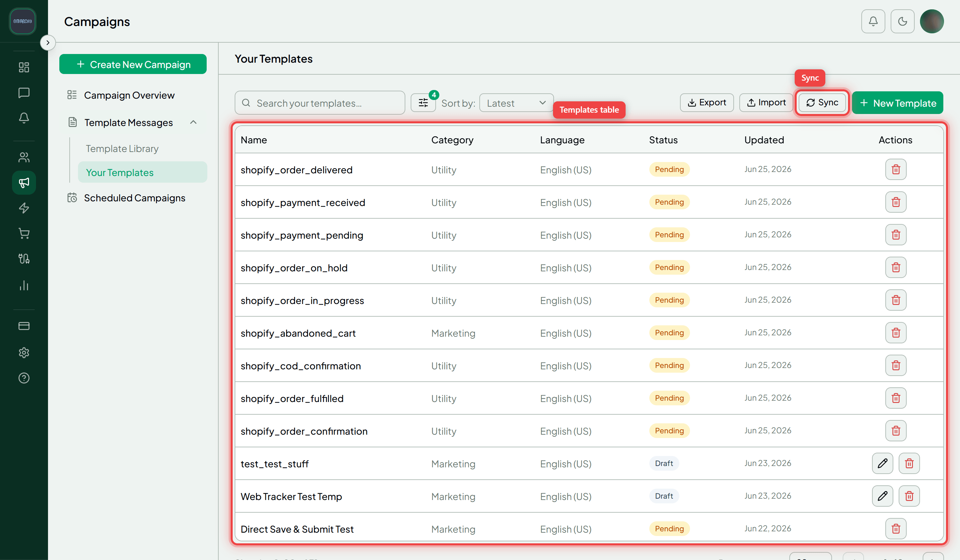
Task: Open the Sort by Latest dropdown
Action: 516,103
